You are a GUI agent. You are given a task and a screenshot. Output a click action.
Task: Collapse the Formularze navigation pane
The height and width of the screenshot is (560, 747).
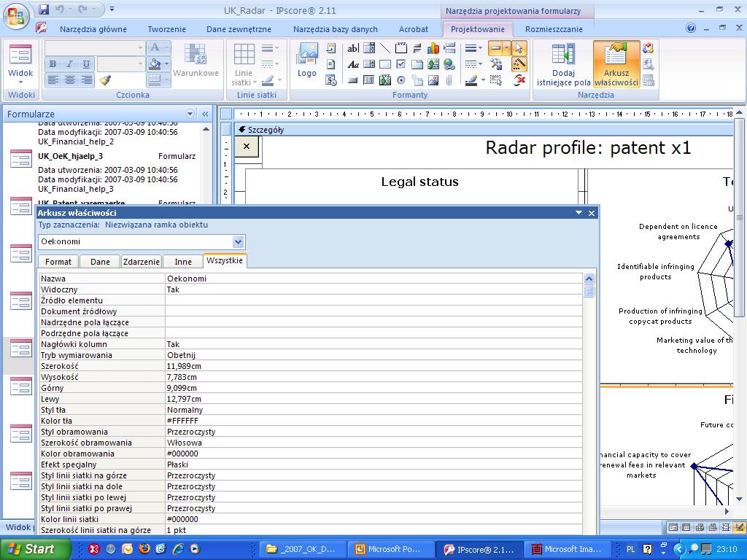205,114
